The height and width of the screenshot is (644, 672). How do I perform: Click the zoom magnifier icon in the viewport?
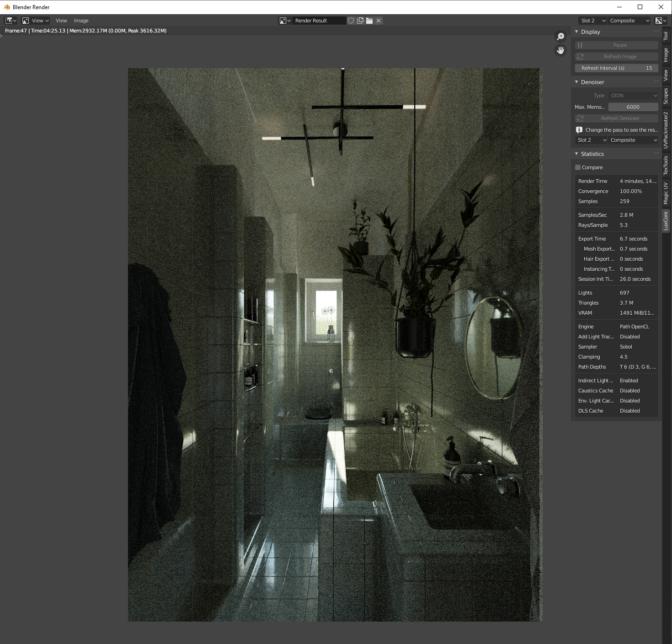(560, 37)
